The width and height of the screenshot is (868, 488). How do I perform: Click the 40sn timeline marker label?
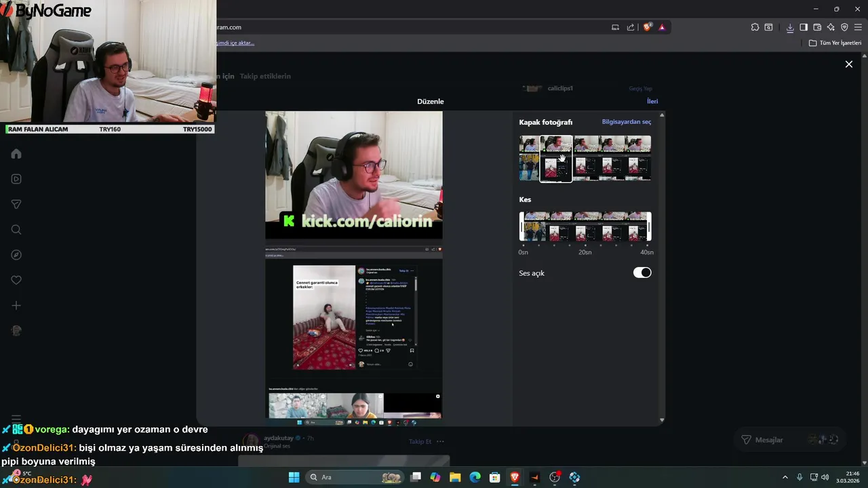(647, 252)
